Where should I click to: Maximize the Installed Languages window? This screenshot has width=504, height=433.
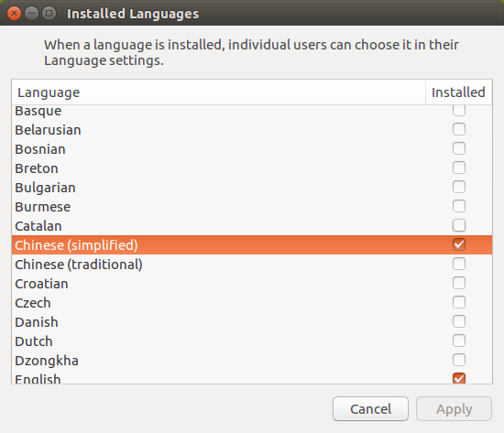(49, 14)
